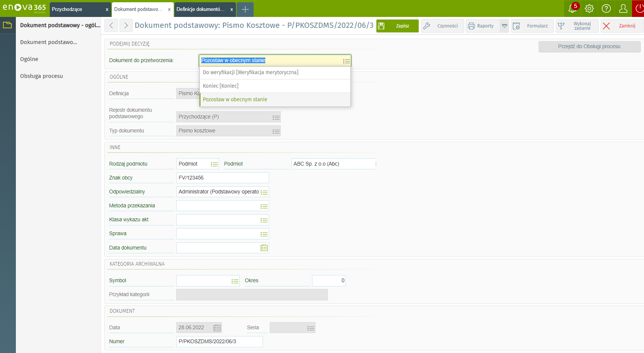Click the Znak obcy input field
Screen dimensions: 644x353
point(222,178)
